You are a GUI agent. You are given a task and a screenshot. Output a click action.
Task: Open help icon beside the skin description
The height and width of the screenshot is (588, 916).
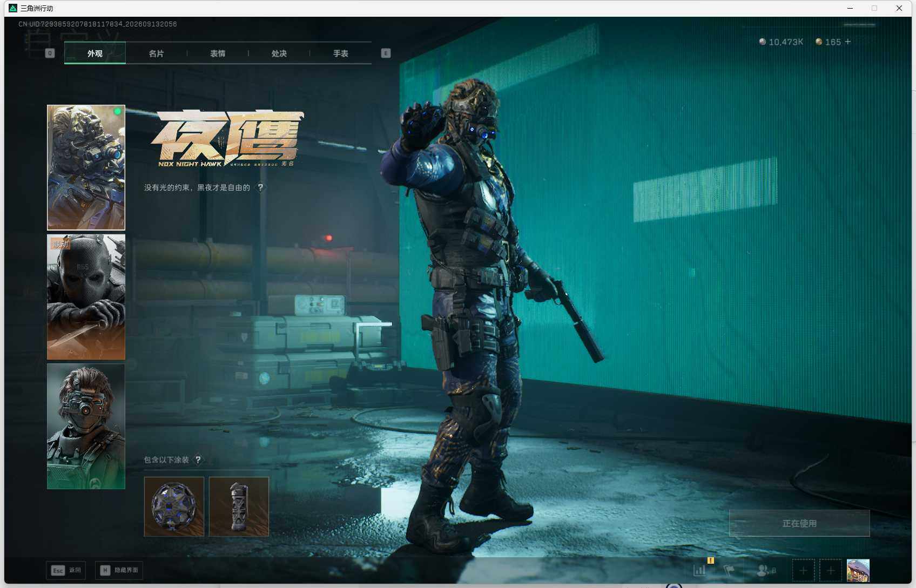point(260,187)
